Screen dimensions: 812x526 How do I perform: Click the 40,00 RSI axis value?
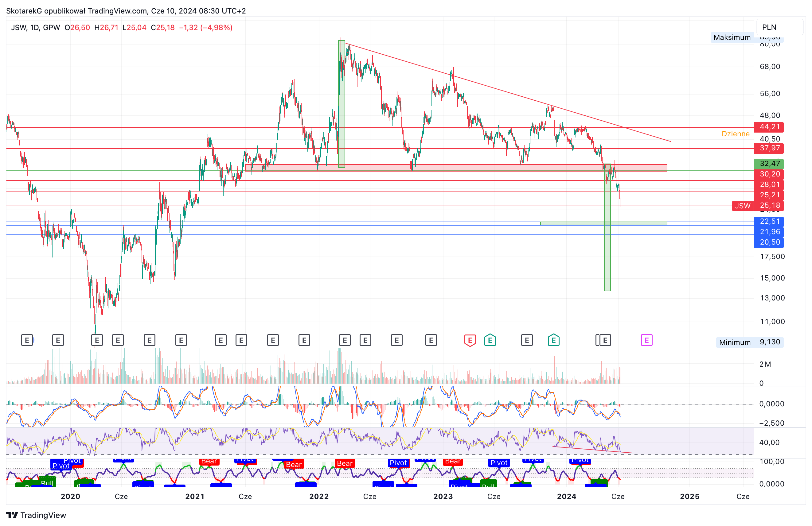coord(769,443)
